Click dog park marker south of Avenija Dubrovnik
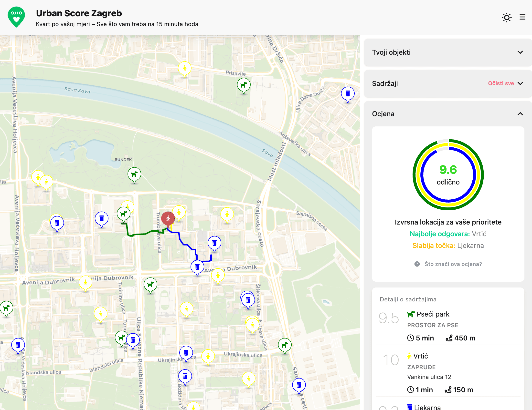This screenshot has width=532, height=410. coord(150,285)
